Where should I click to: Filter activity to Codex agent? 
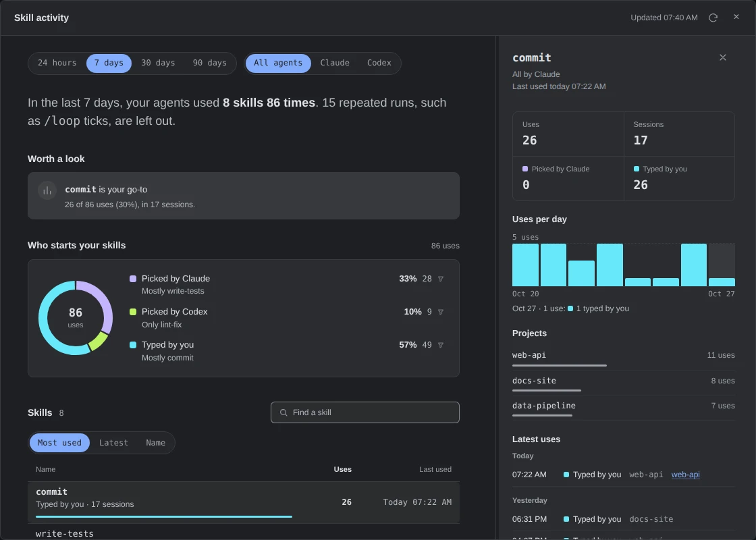[379, 63]
